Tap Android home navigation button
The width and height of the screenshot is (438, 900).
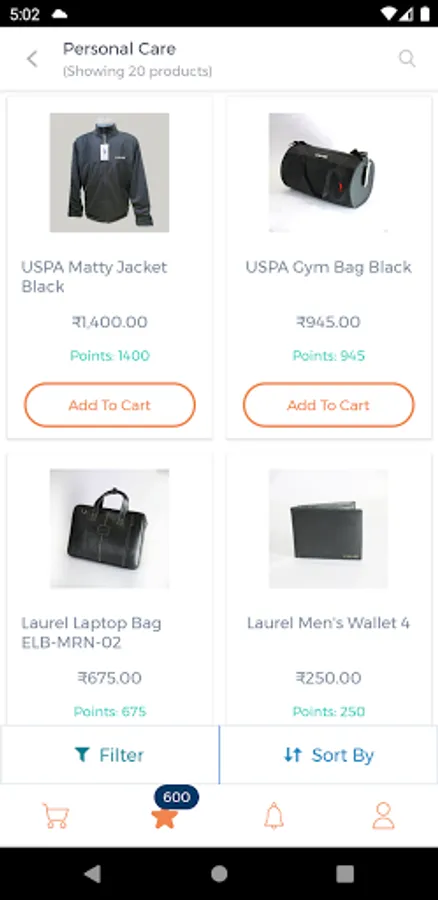pyautogui.click(x=219, y=874)
